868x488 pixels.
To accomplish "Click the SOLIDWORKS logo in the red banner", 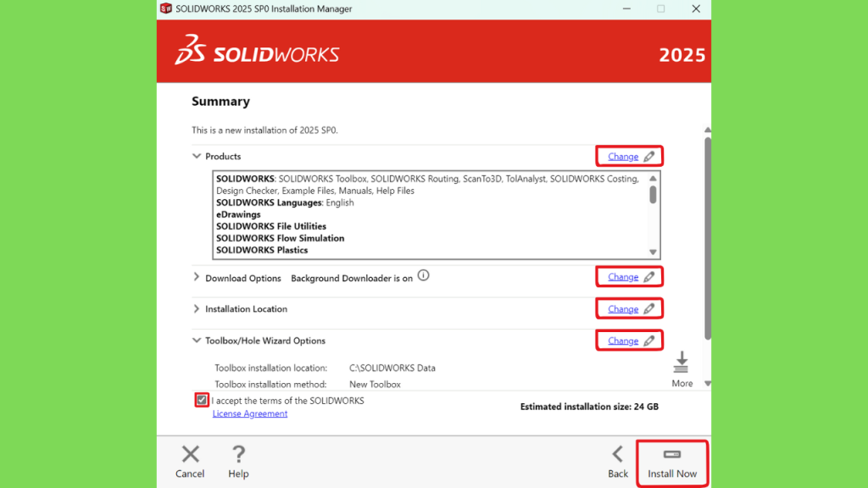I will tap(257, 50).
